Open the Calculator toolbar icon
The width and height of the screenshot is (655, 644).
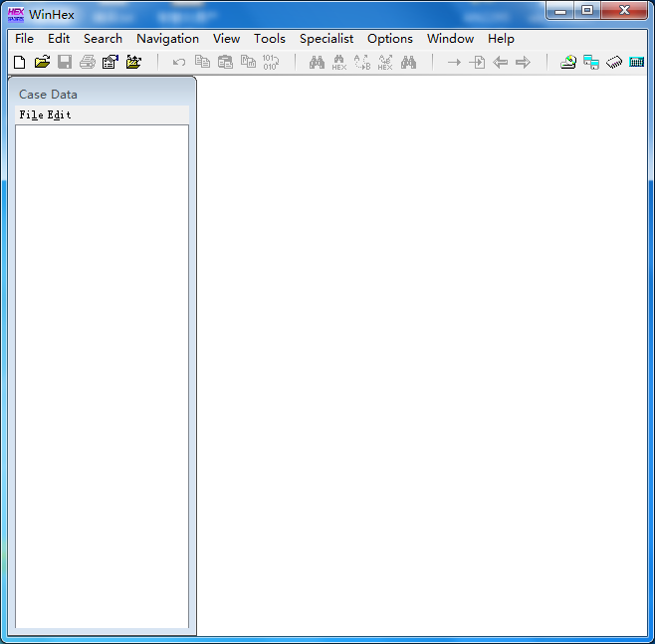pyautogui.click(x=637, y=63)
